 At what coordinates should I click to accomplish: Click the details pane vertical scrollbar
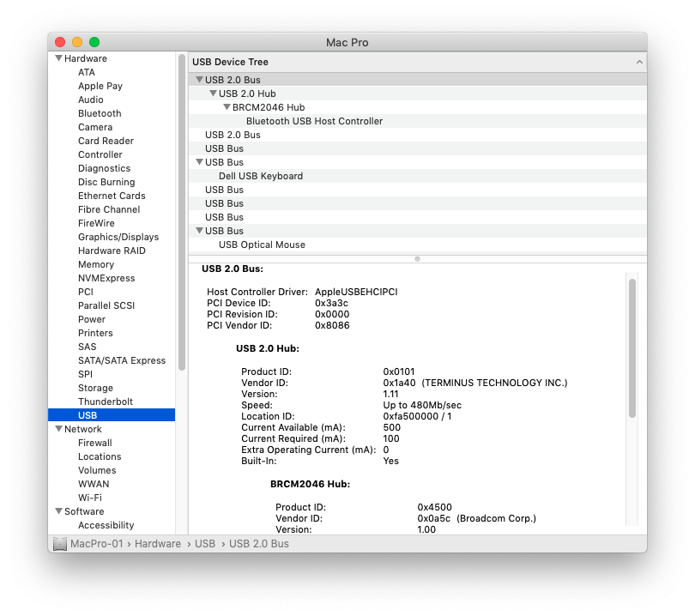coord(632,347)
